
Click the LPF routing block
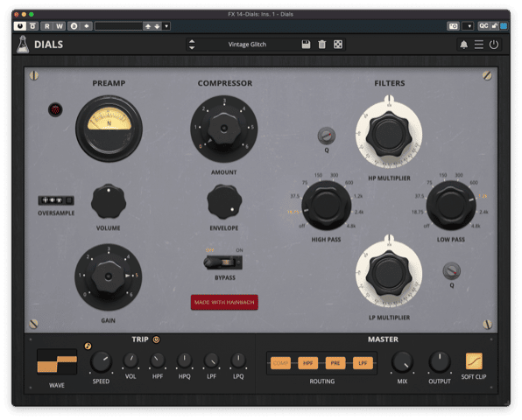coord(363,363)
